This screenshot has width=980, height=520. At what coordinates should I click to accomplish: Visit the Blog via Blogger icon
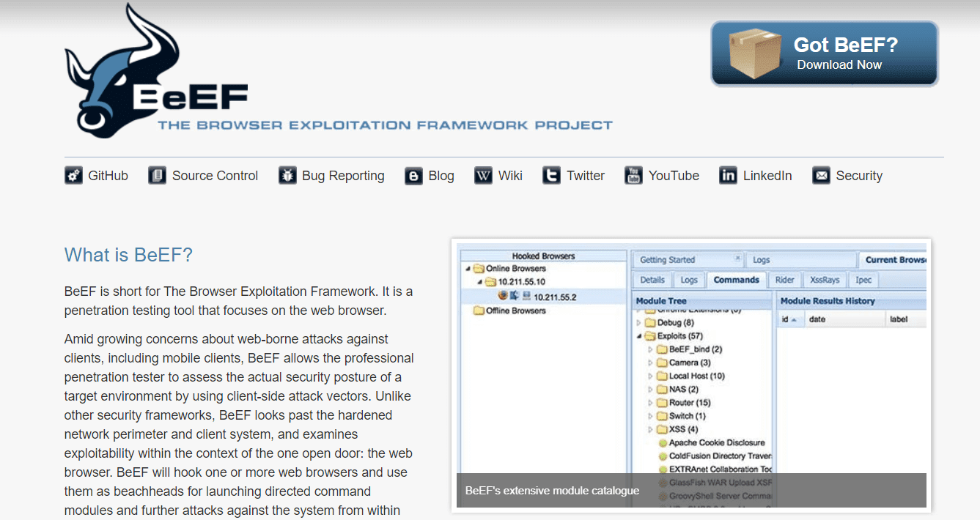tap(414, 176)
